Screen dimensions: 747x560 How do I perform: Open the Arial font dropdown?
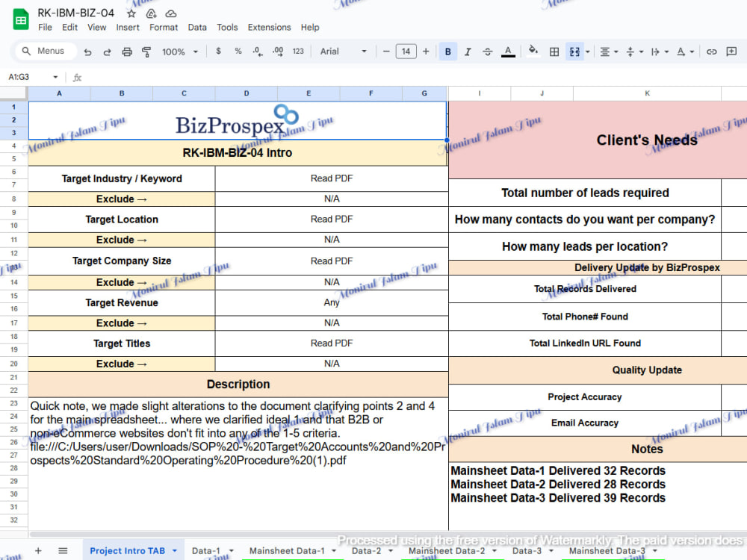click(343, 51)
